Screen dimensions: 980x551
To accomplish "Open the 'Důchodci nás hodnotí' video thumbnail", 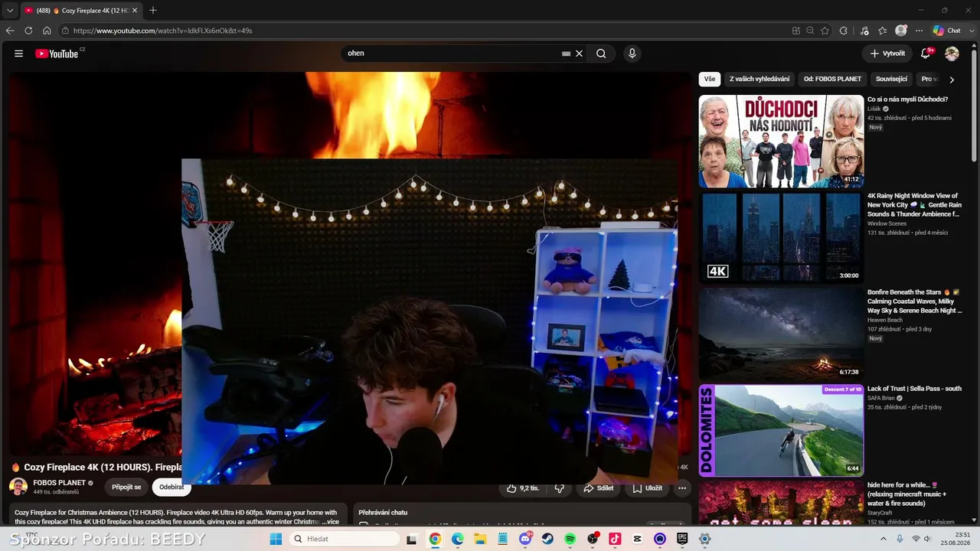I will click(x=781, y=141).
